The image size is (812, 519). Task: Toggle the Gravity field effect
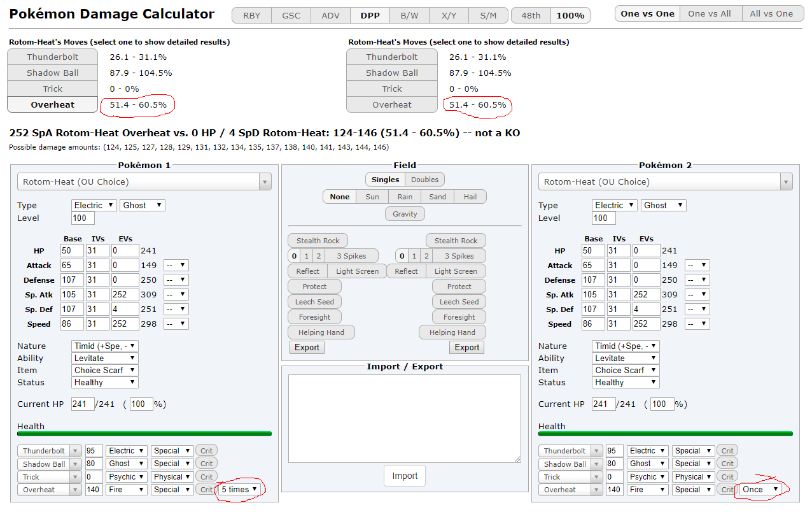(405, 214)
